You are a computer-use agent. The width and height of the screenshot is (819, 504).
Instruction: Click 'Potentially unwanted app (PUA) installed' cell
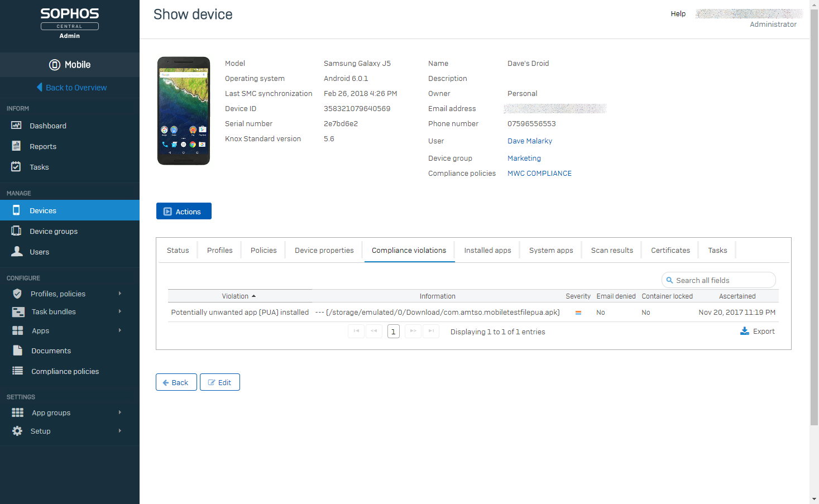(240, 312)
